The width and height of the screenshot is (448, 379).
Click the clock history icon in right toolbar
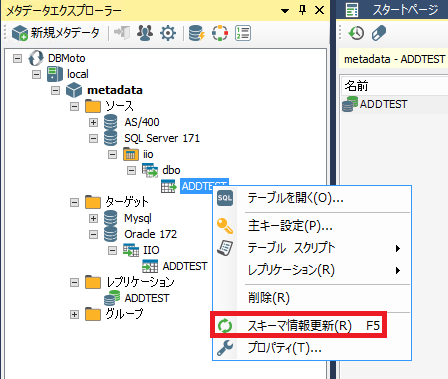pyautogui.click(x=356, y=33)
